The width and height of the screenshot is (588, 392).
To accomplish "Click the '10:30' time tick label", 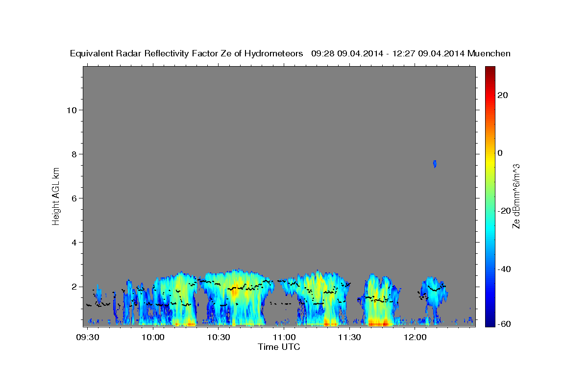I will tap(219, 337).
